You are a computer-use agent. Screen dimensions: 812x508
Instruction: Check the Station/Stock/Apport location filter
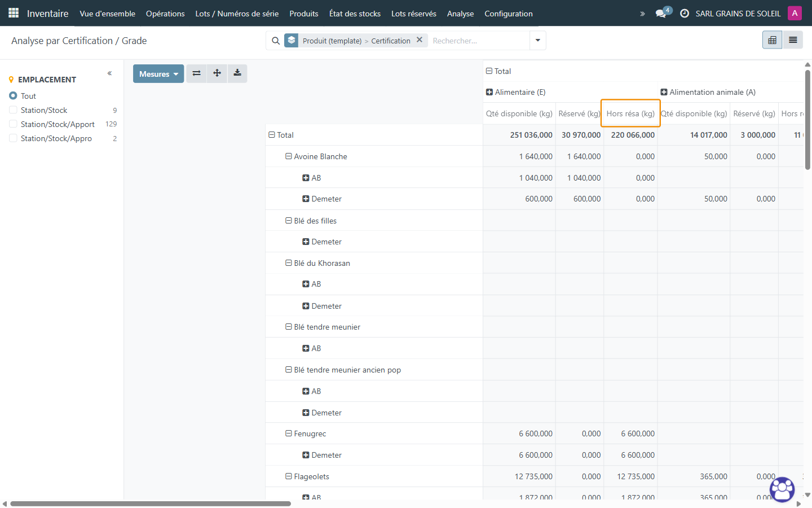click(x=13, y=124)
